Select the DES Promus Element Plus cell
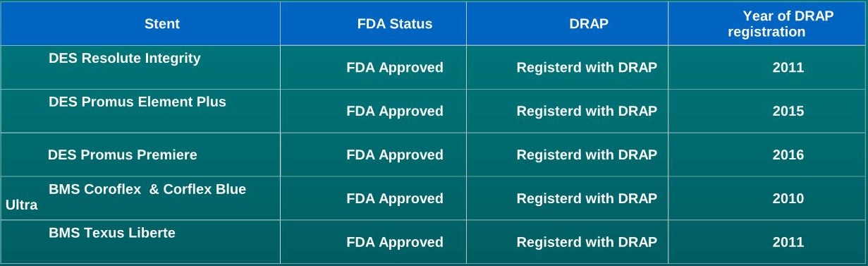868x266 pixels. [x=140, y=111]
